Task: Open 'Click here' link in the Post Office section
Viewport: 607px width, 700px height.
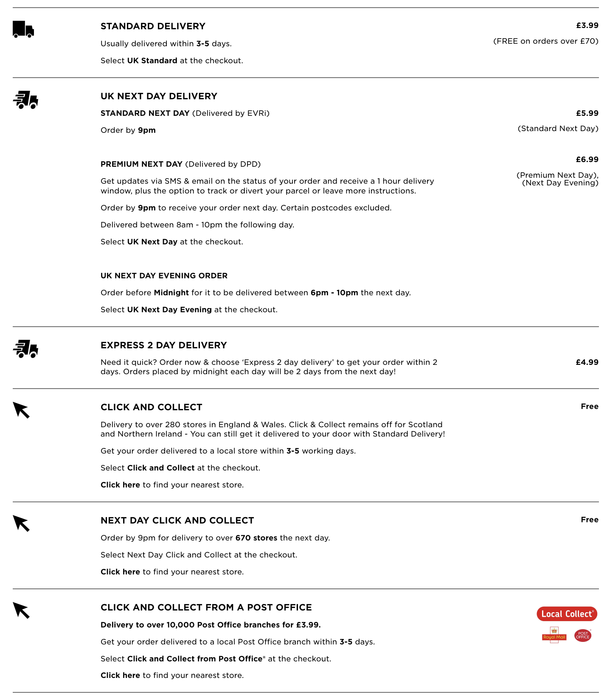Action: pyautogui.click(x=120, y=675)
